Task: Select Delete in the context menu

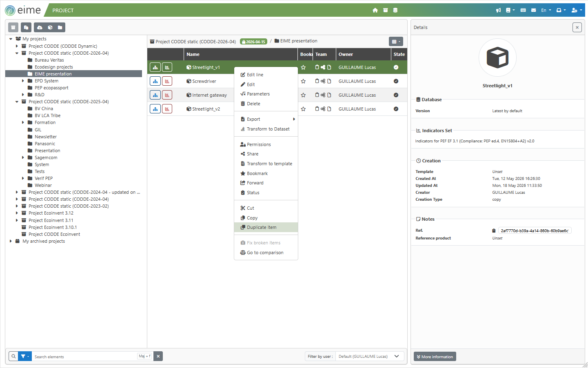Action: (266, 104)
